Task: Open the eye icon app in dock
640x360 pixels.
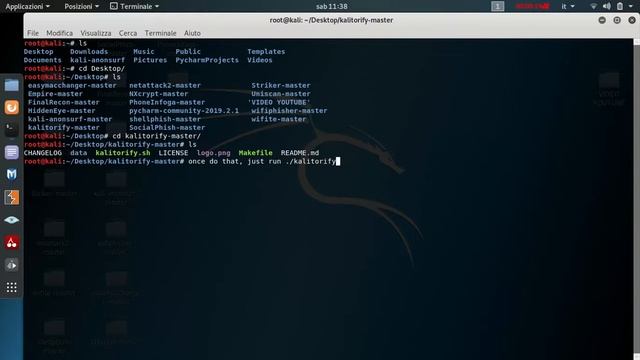Action: pos(11,220)
